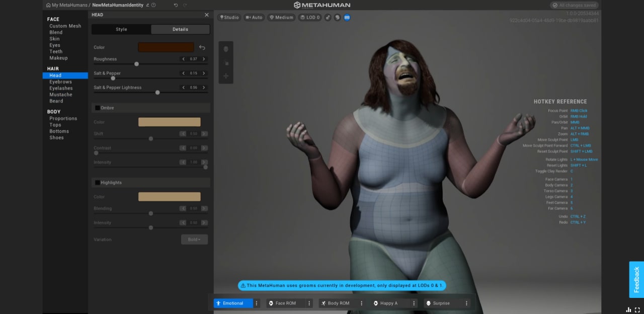Play the Surprise animation
The width and height of the screenshot is (644, 314).
point(443,303)
